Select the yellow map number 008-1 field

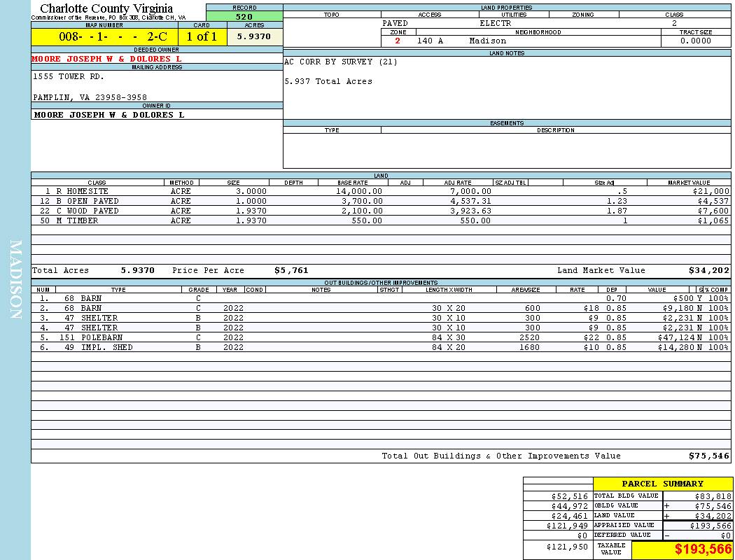(x=104, y=37)
